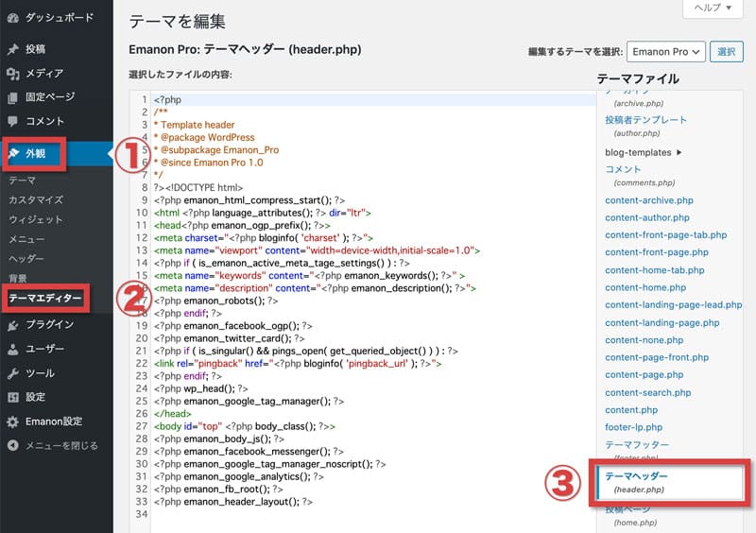Open カスタマイズ submenu item
Image resolution: width=756 pixels, height=533 pixels.
[x=36, y=199]
